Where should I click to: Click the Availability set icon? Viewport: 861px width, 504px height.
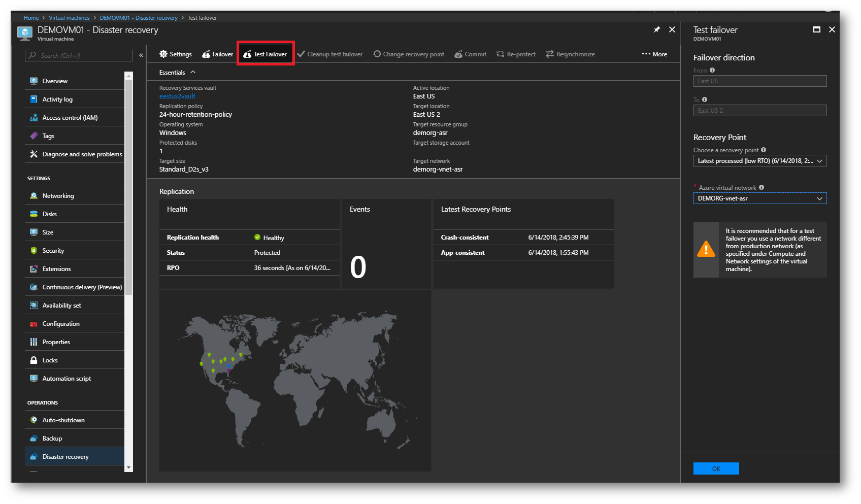click(34, 305)
